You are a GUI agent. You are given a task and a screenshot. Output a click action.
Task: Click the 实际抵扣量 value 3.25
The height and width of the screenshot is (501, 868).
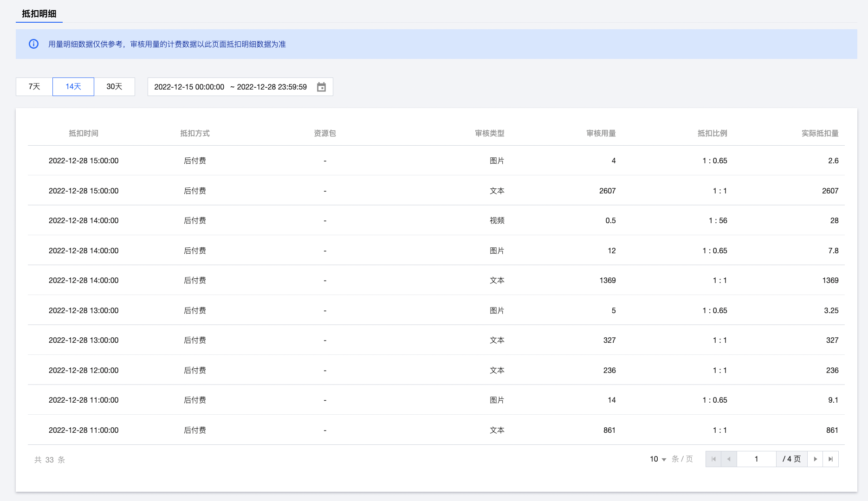(831, 311)
